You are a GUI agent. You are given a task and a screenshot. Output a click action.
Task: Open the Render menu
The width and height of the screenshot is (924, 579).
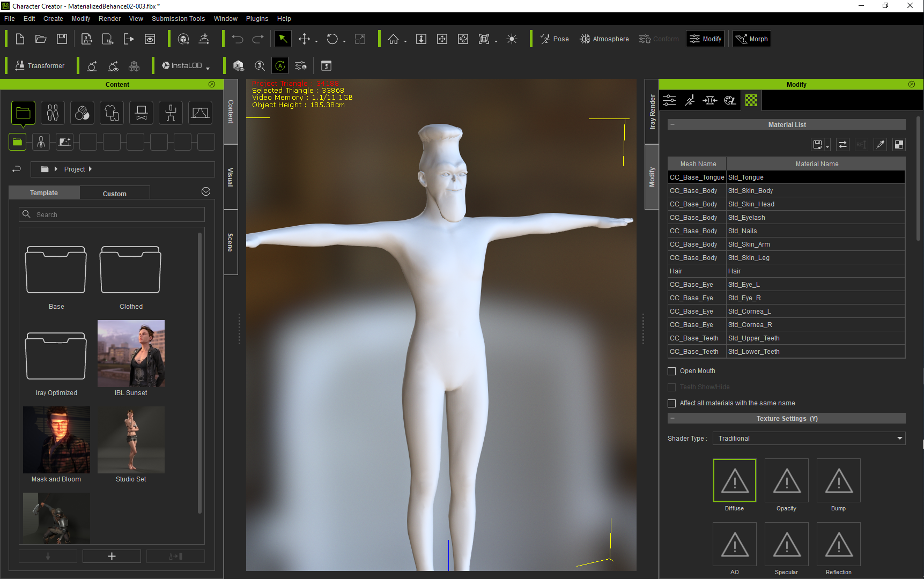click(110, 19)
